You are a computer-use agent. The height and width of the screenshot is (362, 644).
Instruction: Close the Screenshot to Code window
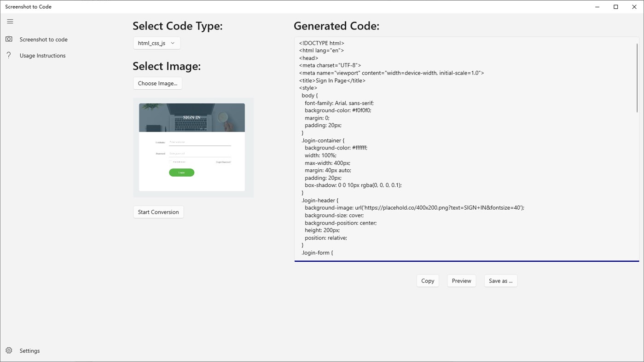pyautogui.click(x=634, y=7)
